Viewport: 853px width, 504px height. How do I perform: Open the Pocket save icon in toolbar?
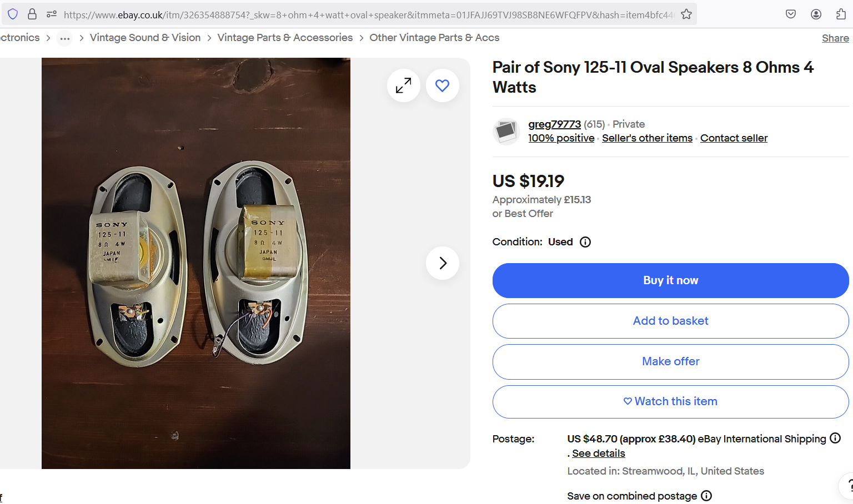point(791,14)
